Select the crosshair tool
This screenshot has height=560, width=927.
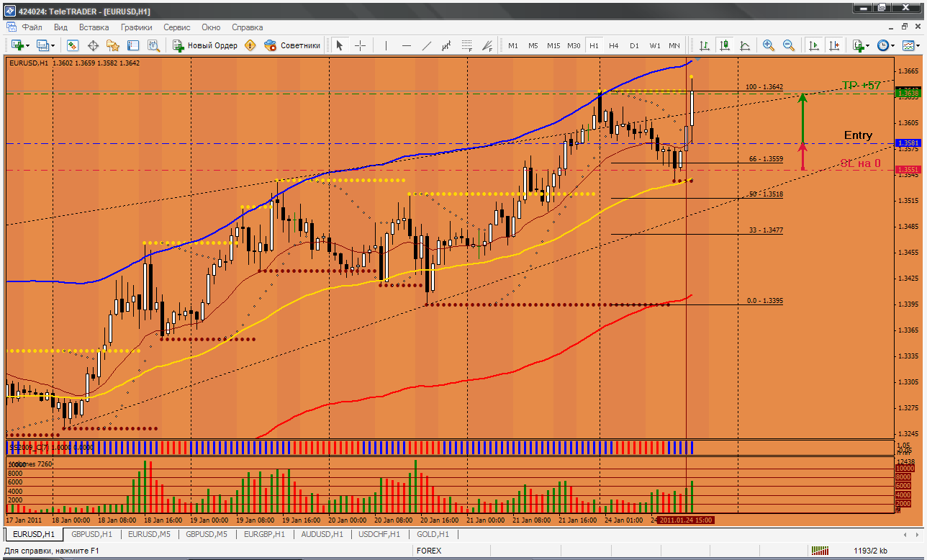361,45
